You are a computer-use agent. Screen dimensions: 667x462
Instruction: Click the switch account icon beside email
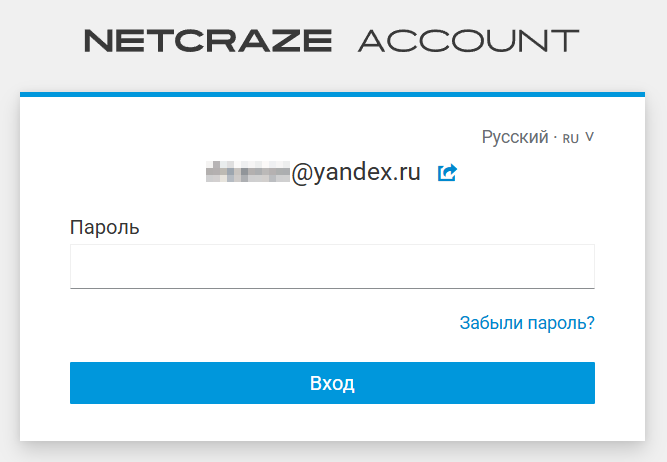447,173
